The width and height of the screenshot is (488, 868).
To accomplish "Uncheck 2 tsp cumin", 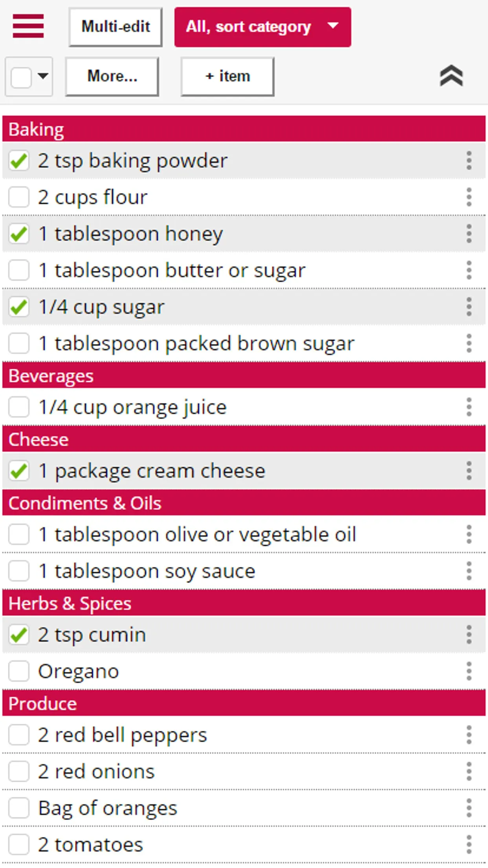I will 18,634.
